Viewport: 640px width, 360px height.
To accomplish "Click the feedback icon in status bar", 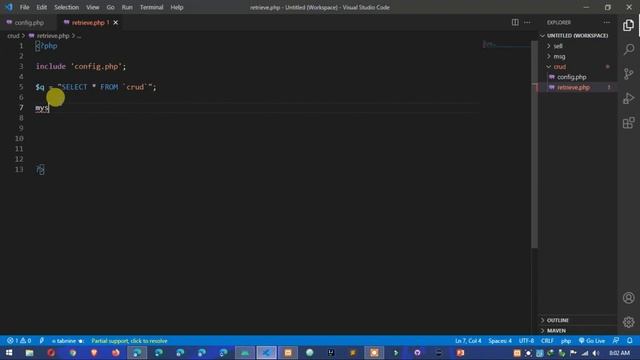I will [x=616, y=341].
